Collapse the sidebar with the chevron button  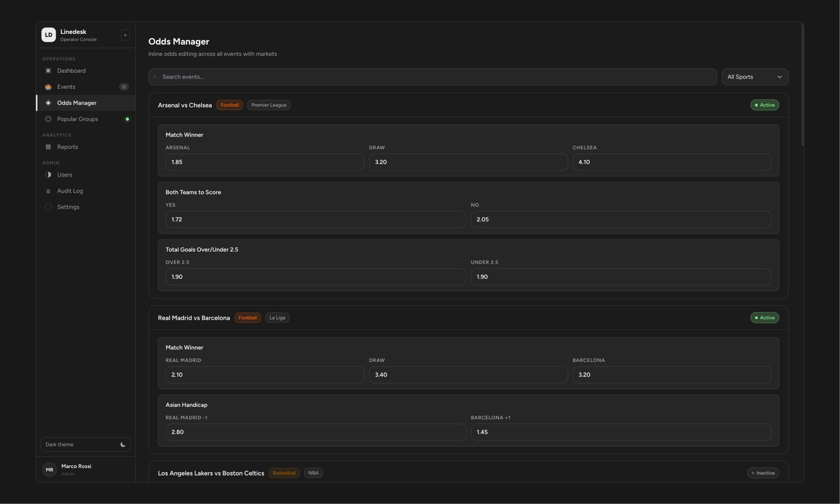coord(125,35)
